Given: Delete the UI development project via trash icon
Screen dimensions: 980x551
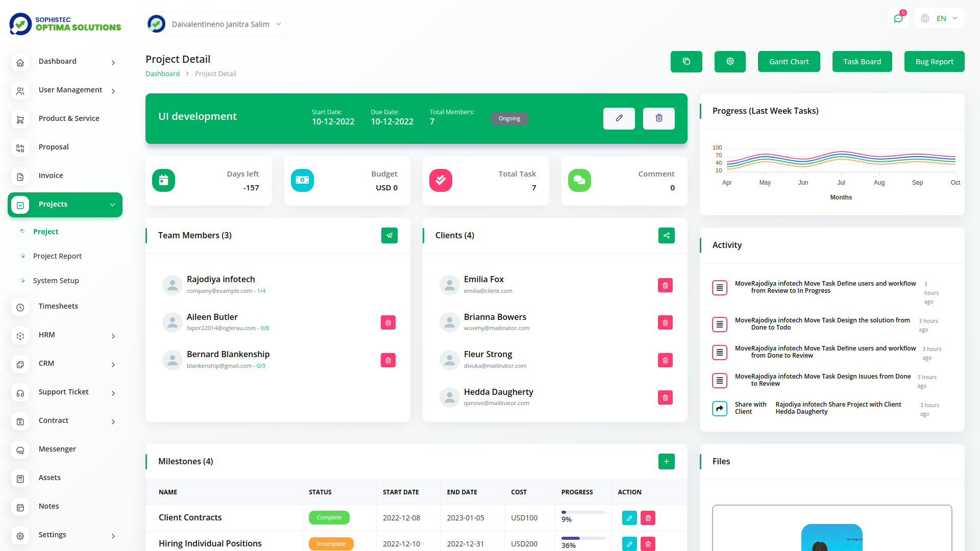Looking at the screenshot, I should pos(658,118).
